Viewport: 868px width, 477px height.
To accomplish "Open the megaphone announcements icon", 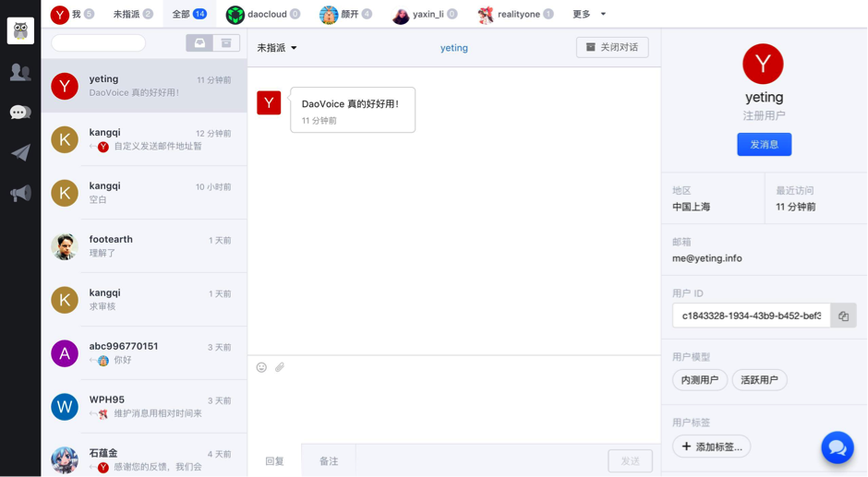I will click(20, 193).
